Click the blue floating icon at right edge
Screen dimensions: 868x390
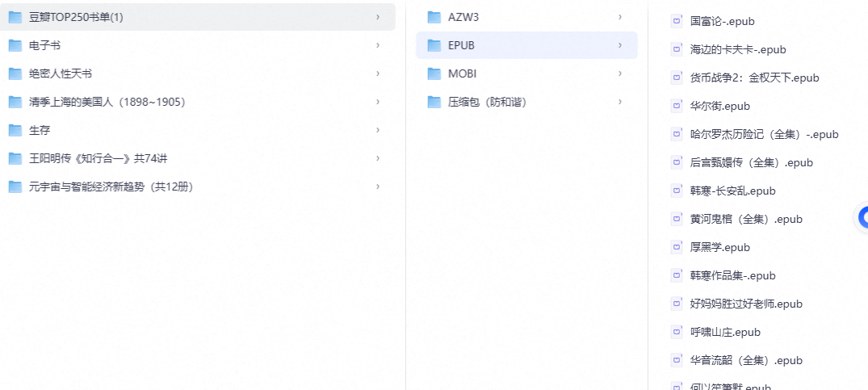pos(862,217)
